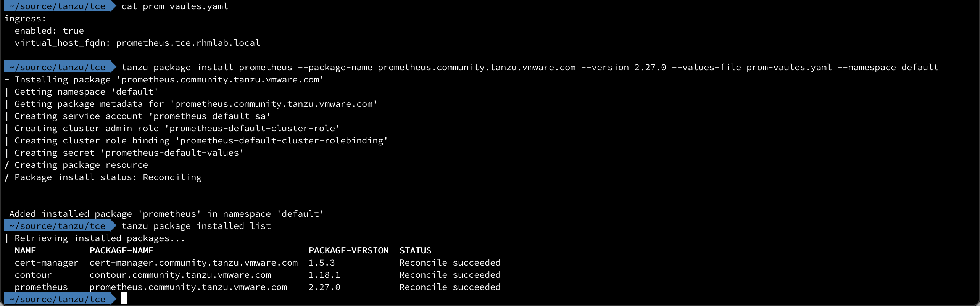Click the 'prometheus-default-sa' service account line

pos(142,116)
